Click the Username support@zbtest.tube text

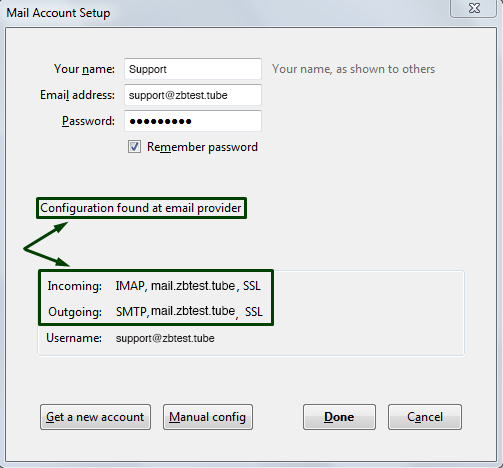click(x=165, y=338)
